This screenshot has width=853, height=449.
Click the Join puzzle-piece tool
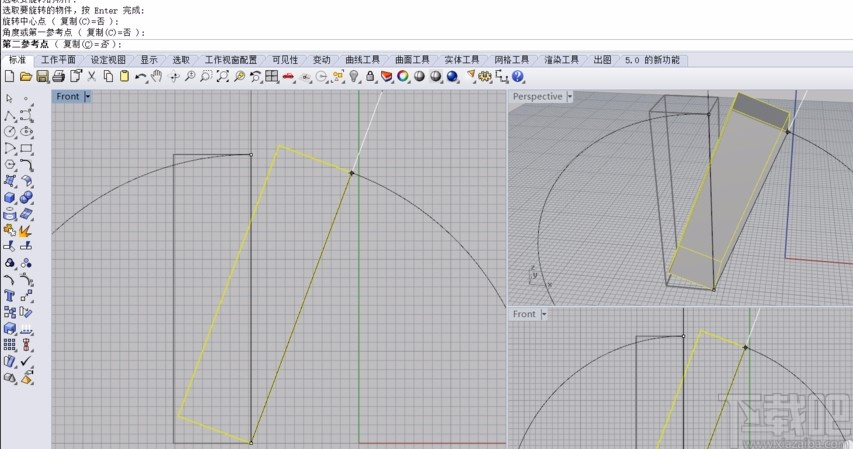click(9, 230)
